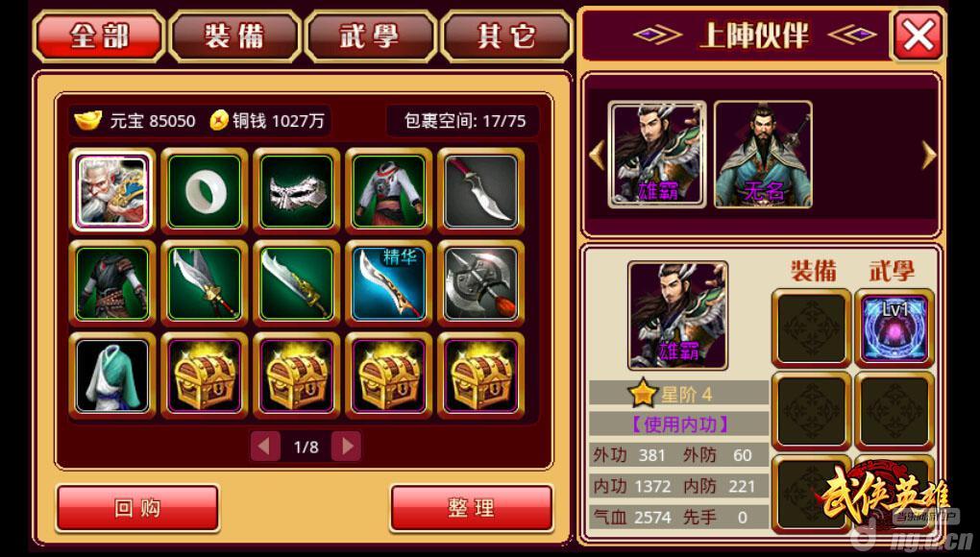980x557 pixels.
Task: Open the 其它 tab
Action: [x=506, y=36]
